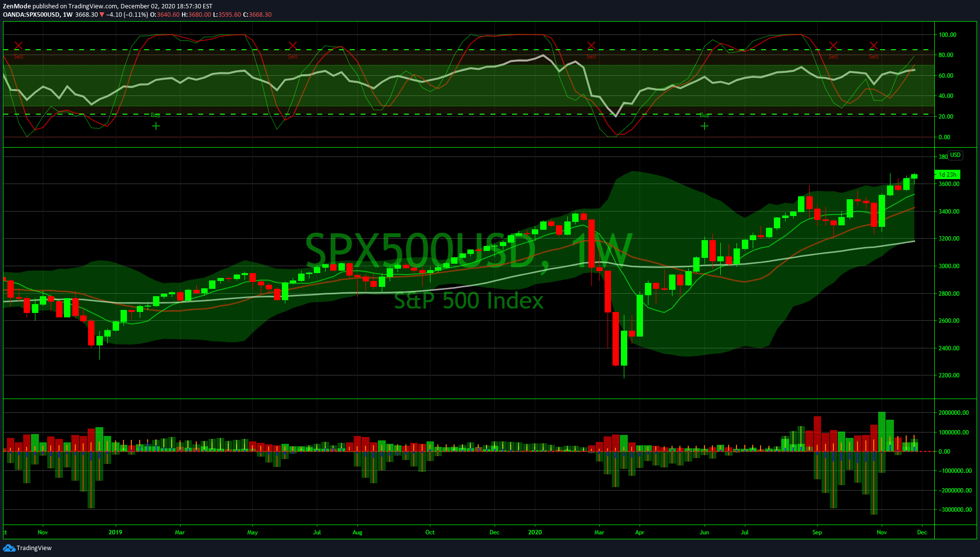This screenshot has height=557, width=980.
Task: Click the red Sell X marker above July 2019
Action: tap(293, 45)
